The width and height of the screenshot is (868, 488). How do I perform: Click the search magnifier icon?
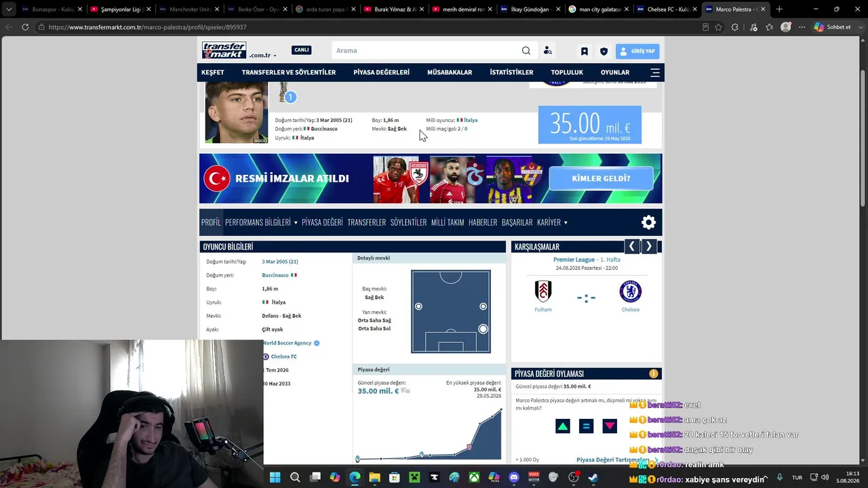pyautogui.click(x=526, y=51)
